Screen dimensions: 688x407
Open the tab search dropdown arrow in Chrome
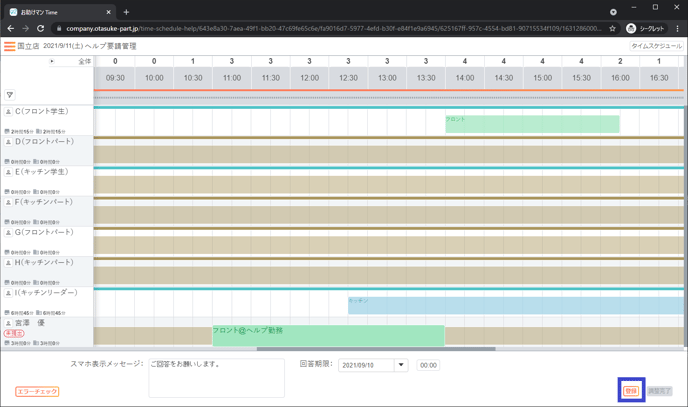(x=613, y=12)
